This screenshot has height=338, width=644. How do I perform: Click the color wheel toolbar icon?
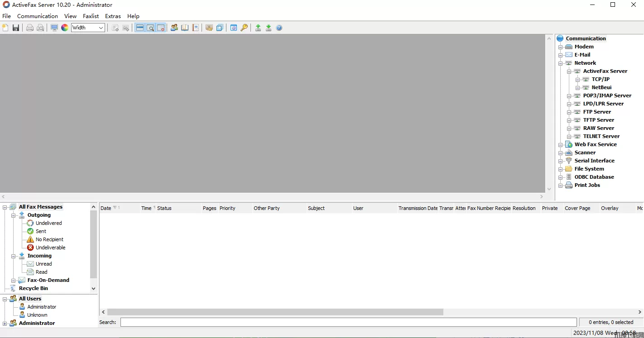pyautogui.click(x=65, y=28)
